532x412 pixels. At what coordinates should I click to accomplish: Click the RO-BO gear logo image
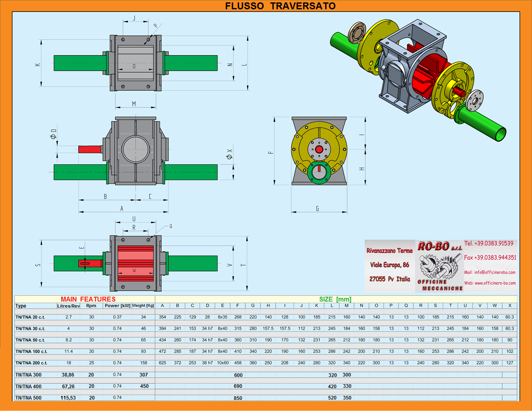click(x=440, y=266)
